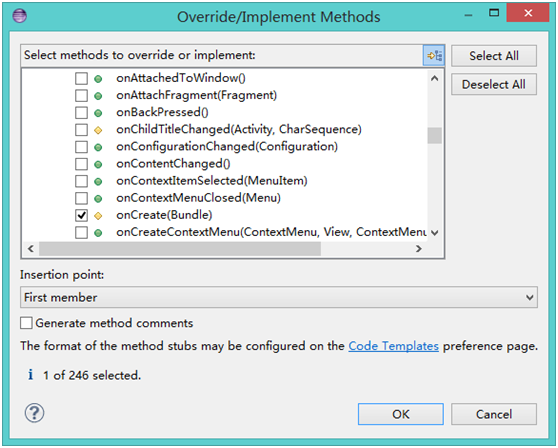Click green icon next to onAttachFragment(Fragment)
This screenshot has height=448, width=558.
[98, 96]
